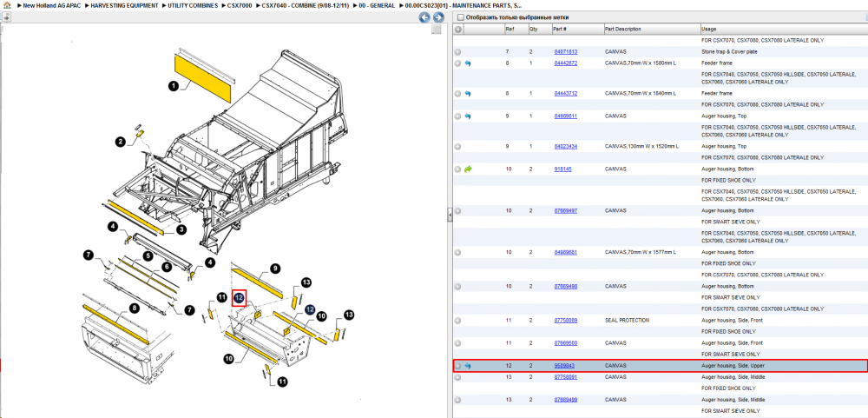The width and height of the screenshot is (868, 418).
Task: Open breadcrumb 'UTILITY COMBINES'
Action: (192, 5)
